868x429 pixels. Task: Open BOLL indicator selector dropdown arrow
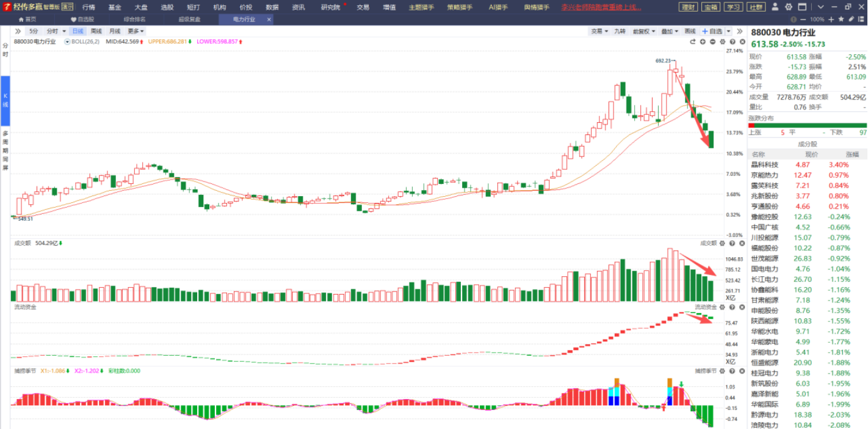pyautogui.click(x=67, y=42)
